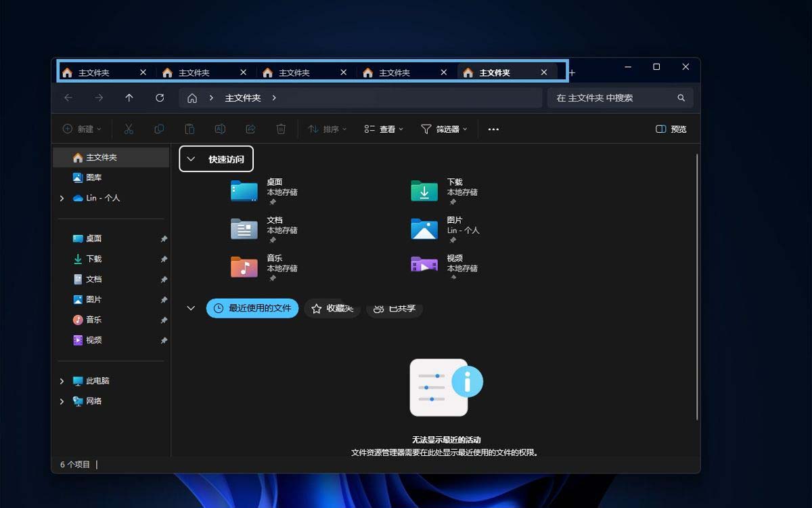The image size is (812, 508).
Task: Go up one folder level with the up arrow
Action: click(x=129, y=98)
